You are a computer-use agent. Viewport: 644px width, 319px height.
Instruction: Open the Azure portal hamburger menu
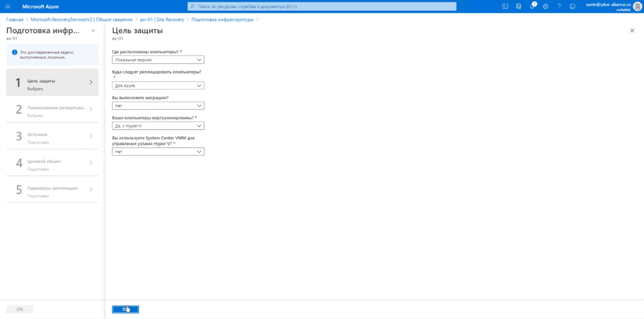8,6
